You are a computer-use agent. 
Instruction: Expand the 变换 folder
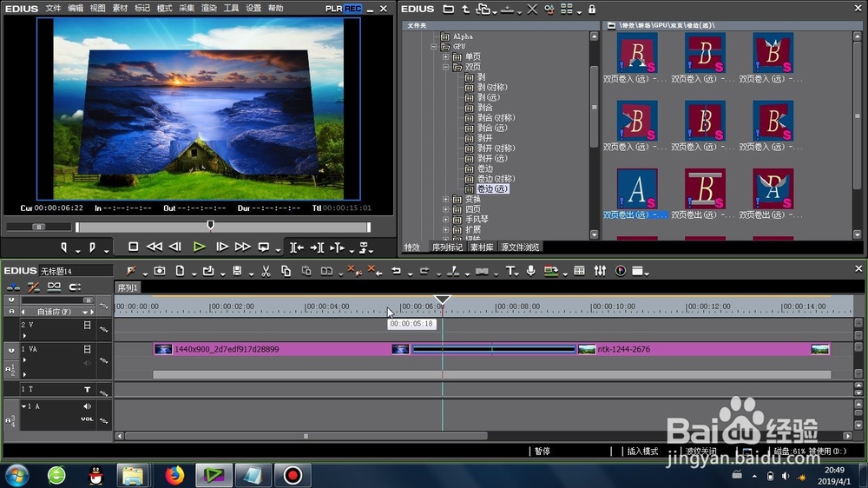tap(445, 199)
